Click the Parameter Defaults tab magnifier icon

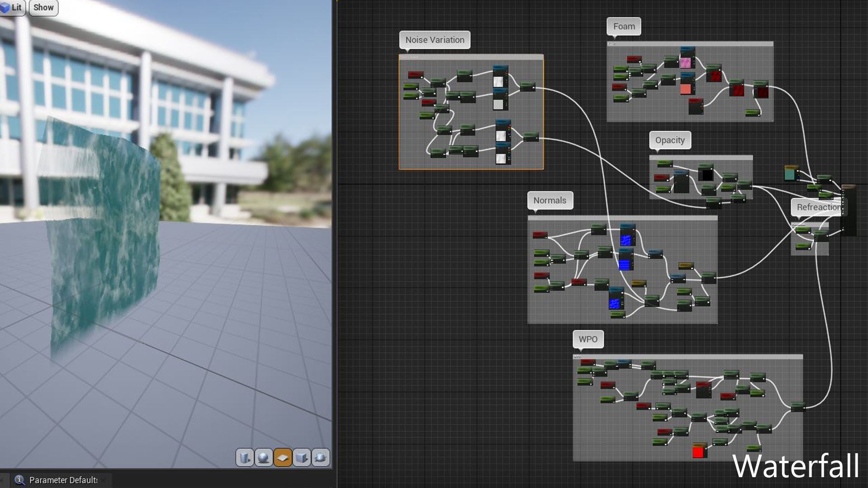[19, 480]
